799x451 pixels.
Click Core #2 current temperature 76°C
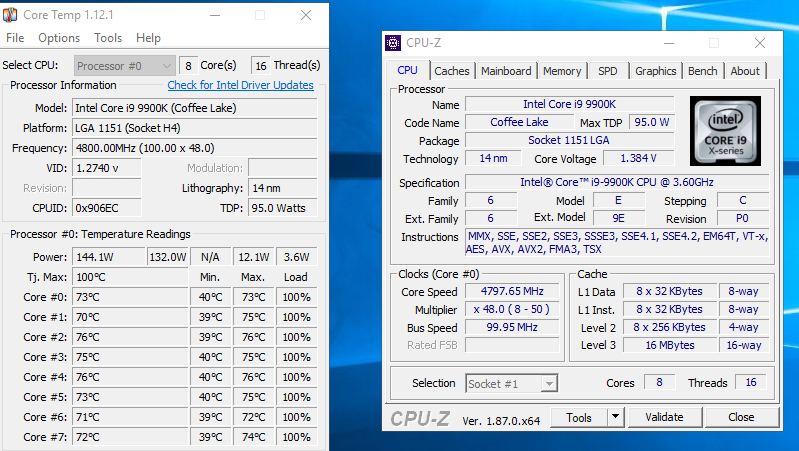pyautogui.click(x=130, y=337)
